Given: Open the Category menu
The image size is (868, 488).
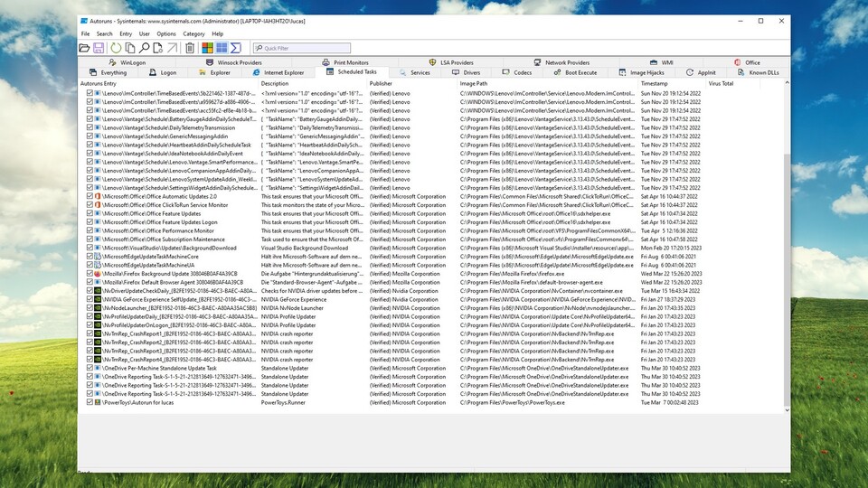Looking at the screenshot, I should [x=193, y=33].
